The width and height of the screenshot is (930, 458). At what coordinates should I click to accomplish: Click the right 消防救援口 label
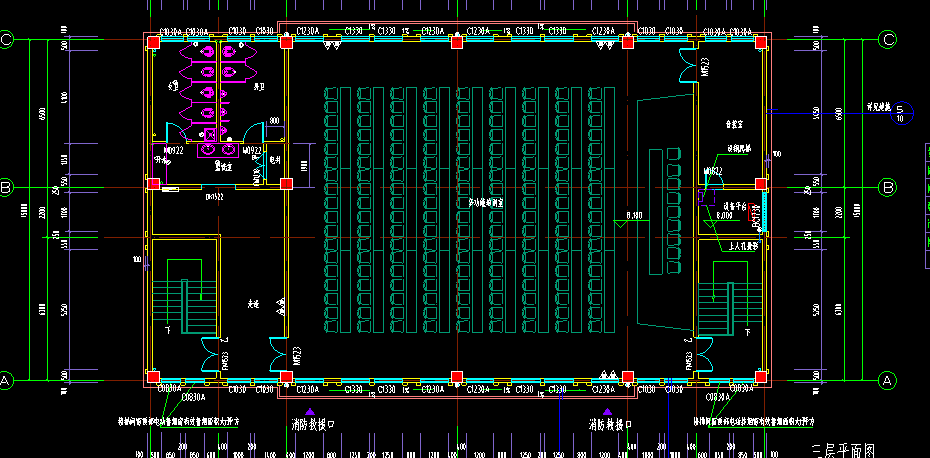point(610,425)
